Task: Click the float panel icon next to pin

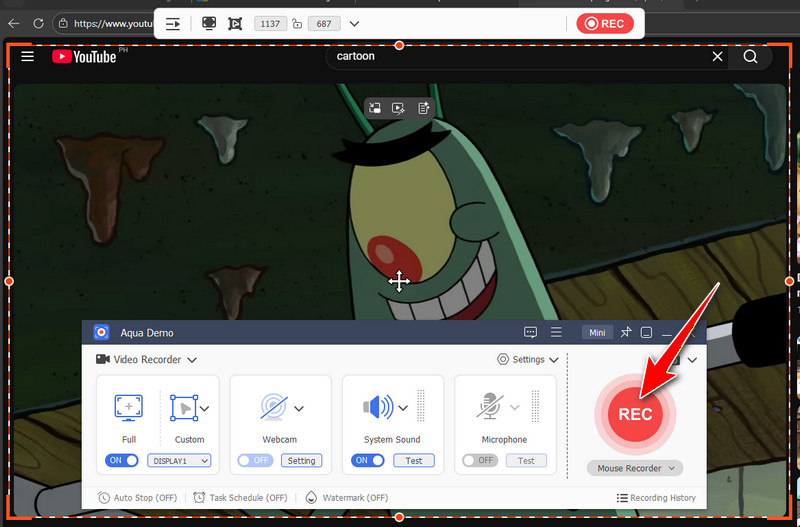Action: tap(646, 333)
